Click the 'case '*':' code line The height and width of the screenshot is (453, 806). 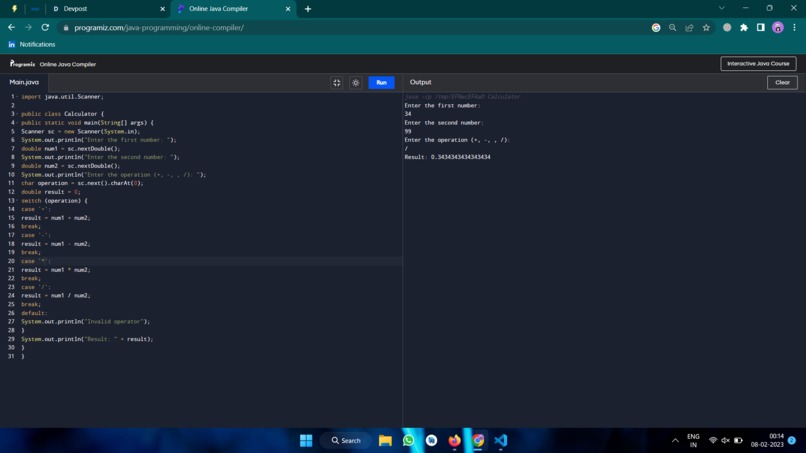36,261
